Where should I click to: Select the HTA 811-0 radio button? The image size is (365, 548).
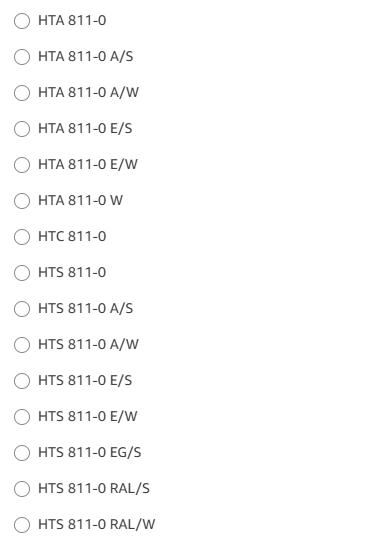pyautogui.click(x=22, y=21)
